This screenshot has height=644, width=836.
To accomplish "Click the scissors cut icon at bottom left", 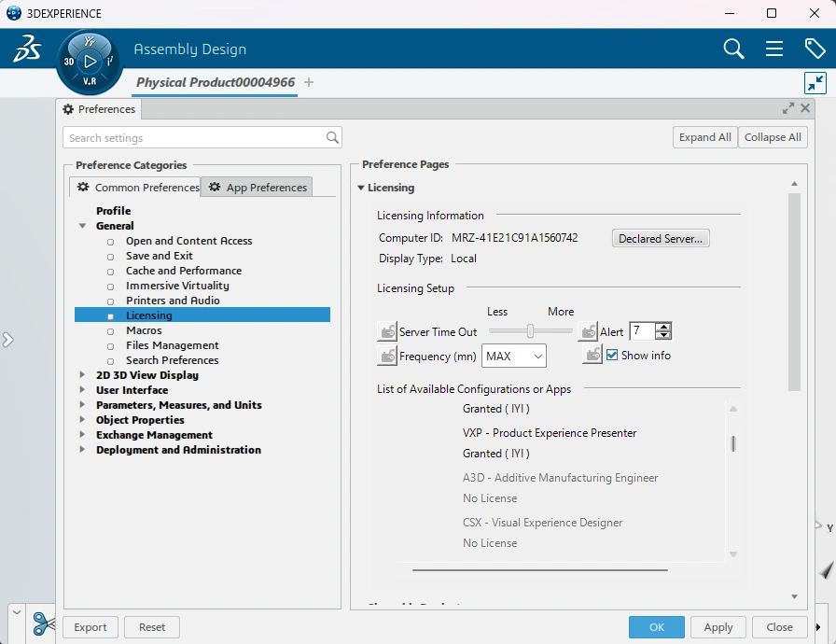I will coord(43,623).
